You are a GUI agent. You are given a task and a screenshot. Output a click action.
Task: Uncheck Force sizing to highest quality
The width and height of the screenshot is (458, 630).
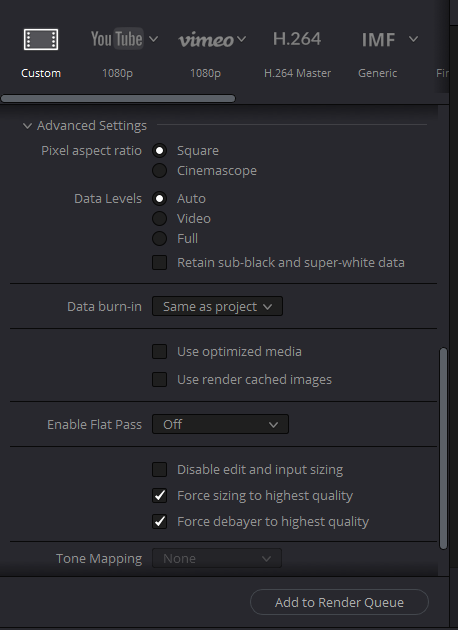159,495
